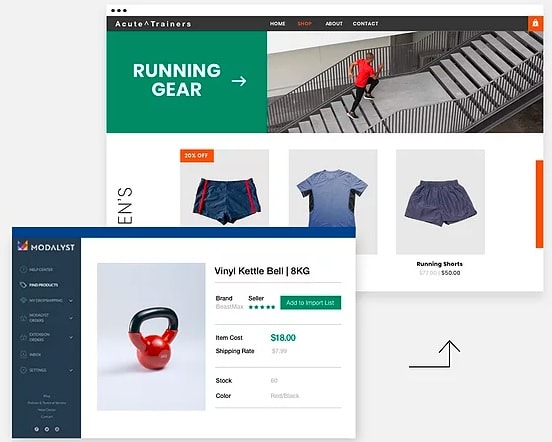Screen dimensions: 552x442
Task: Click the five-star seller rating
Action: click(262, 307)
